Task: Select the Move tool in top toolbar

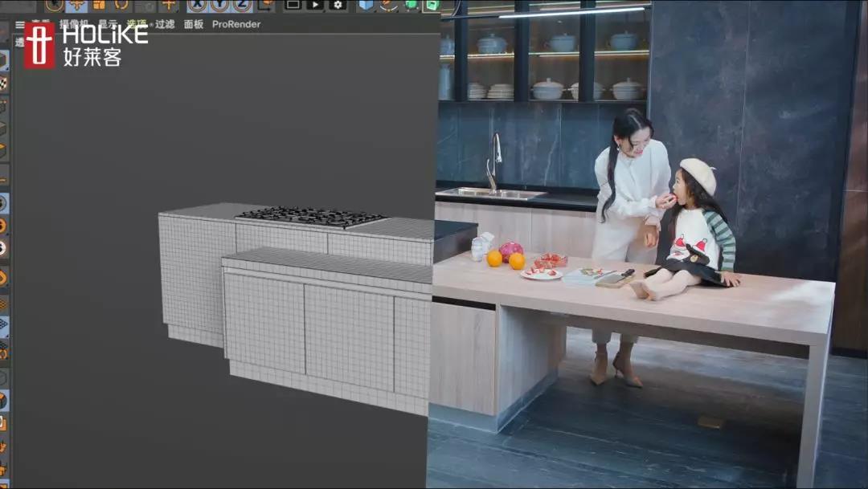Action: [x=77, y=5]
